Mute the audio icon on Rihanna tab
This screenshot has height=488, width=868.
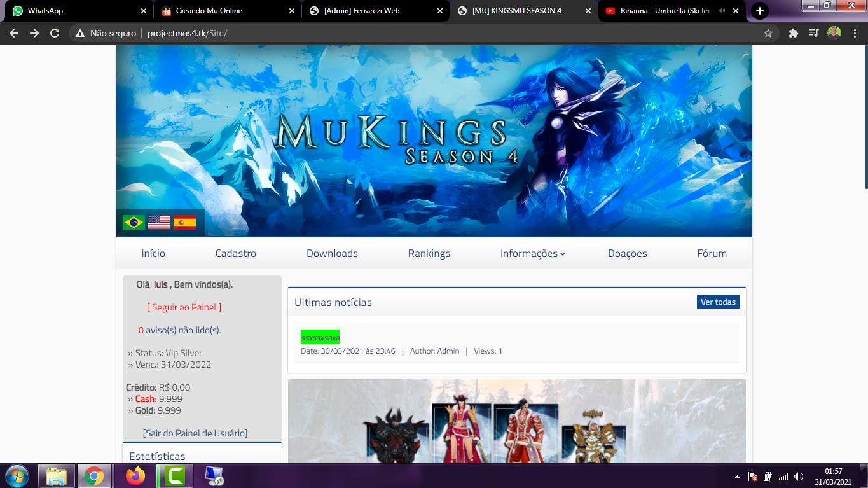tap(722, 11)
